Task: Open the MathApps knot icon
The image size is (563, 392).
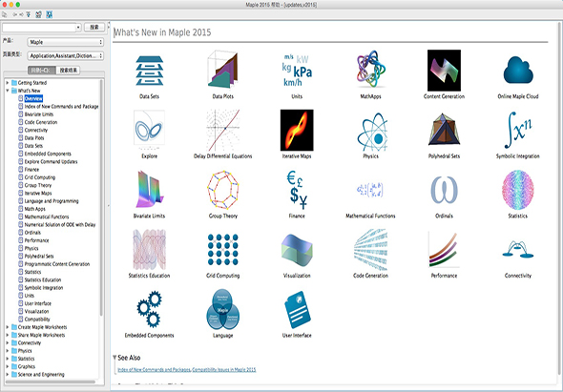Action: tap(371, 69)
